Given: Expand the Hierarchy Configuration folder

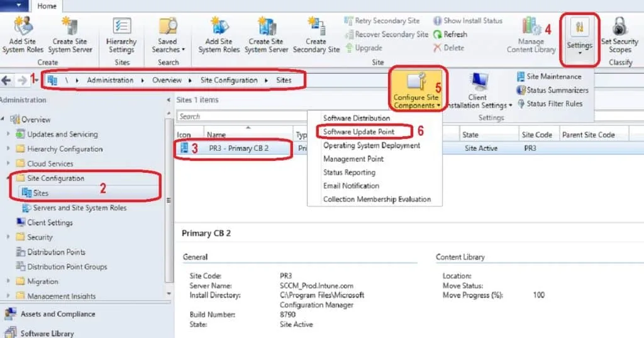Looking at the screenshot, I should (x=9, y=149).
